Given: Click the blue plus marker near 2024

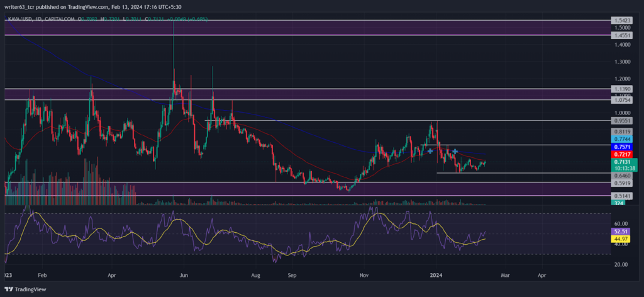Looking at the screenshot, I should pyautogui.click(x=455, y=152).
